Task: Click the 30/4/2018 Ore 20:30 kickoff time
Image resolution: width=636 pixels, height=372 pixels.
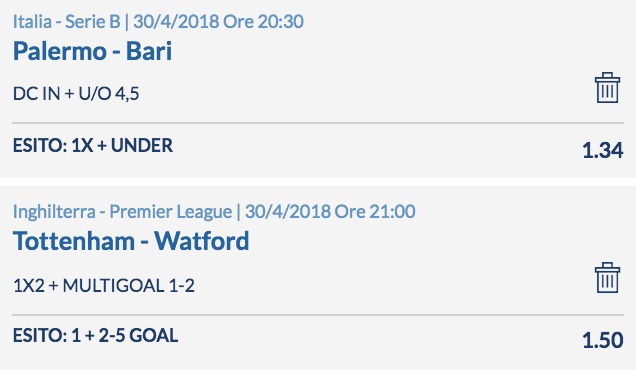Action: pyautogui.click(x=218, y=22)
